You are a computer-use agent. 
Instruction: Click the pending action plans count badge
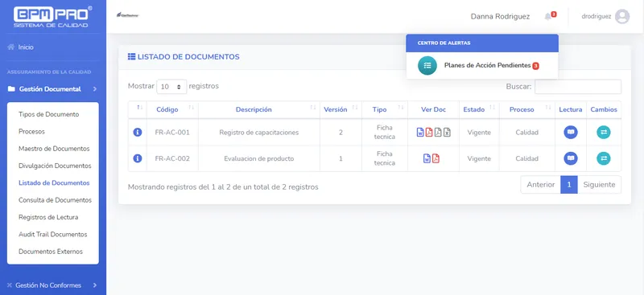(x=535, y=66)
